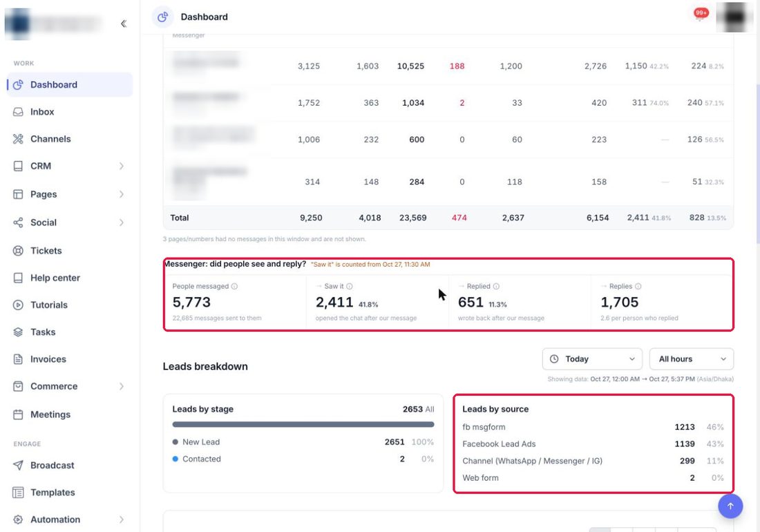Click the table cell showing 10,525

(410, 66)
